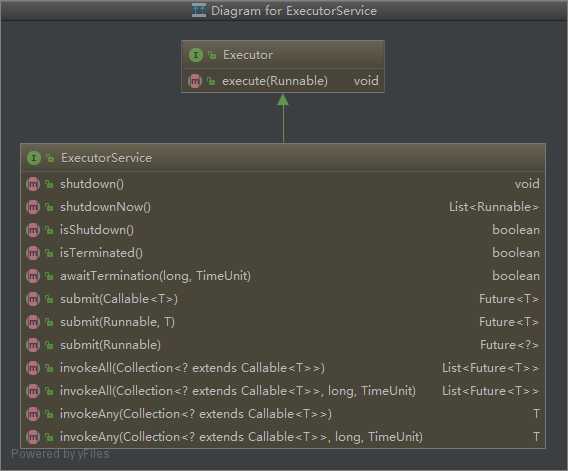Viewport: 568px width, 471px height.
Task: Select the isShutdown() method text
Action: point(97,230)
